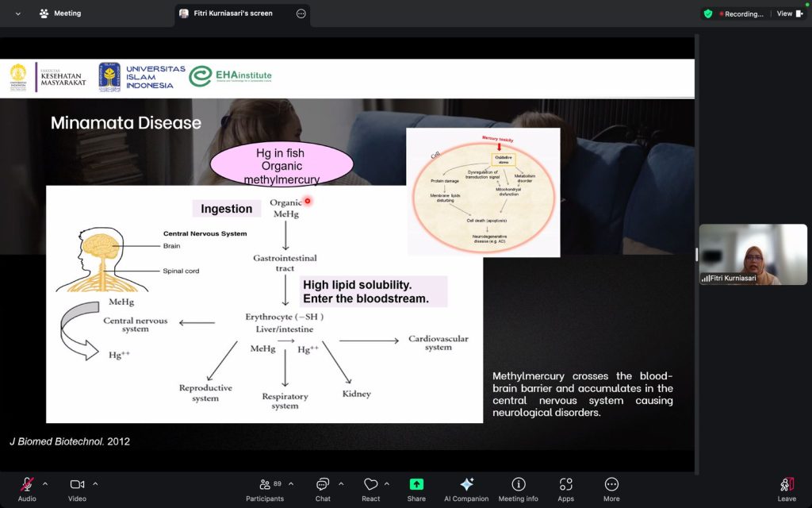Expand the Chat options arrow
Viewport: 812px width, 508px height.
point(341,483)
